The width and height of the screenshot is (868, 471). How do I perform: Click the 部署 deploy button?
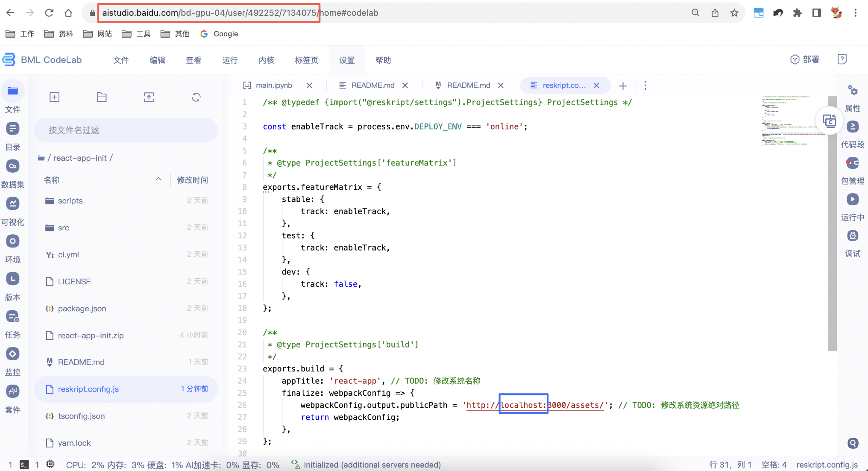[x=805, y=59]
